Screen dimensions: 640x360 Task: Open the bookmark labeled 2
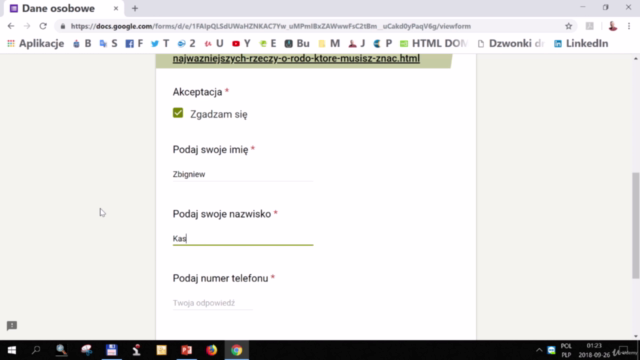tap(186, 43)
